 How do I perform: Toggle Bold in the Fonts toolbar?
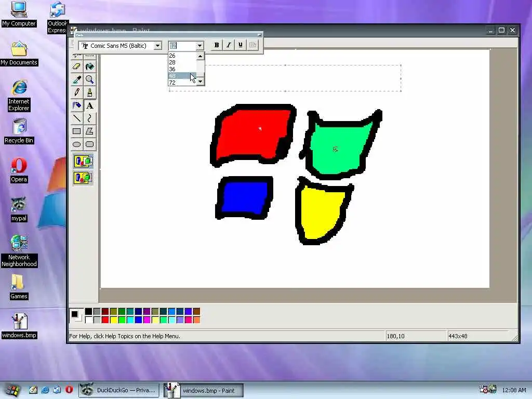click(217, 45)
